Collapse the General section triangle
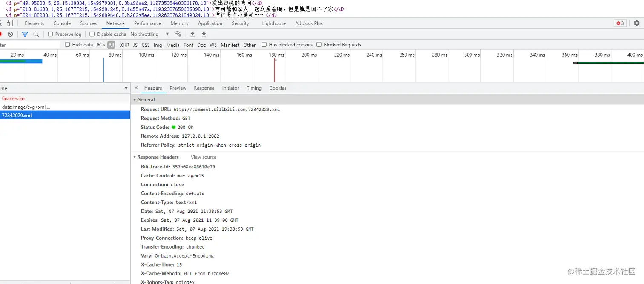 click(x=135, y=99)
